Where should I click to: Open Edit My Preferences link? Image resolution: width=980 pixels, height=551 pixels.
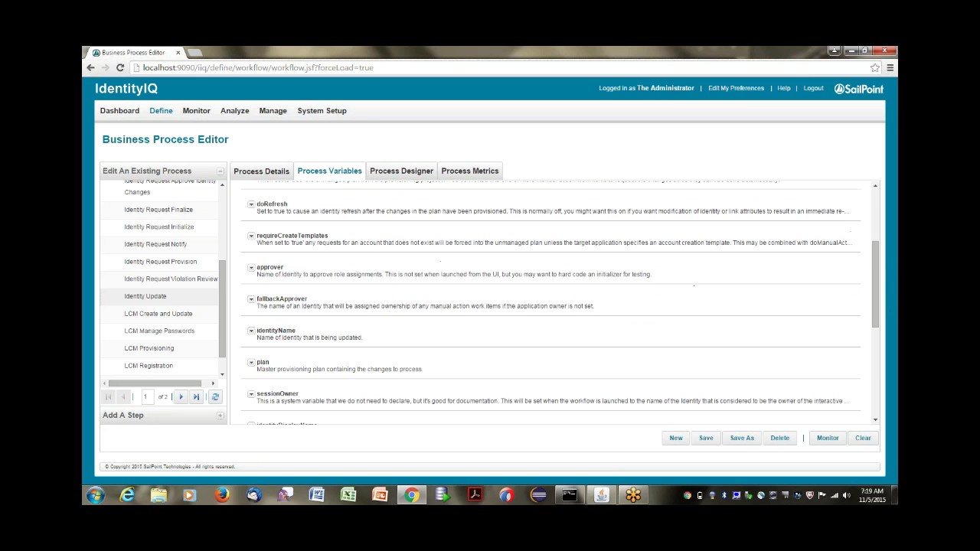pyautogui.click(x=736, y=88)
